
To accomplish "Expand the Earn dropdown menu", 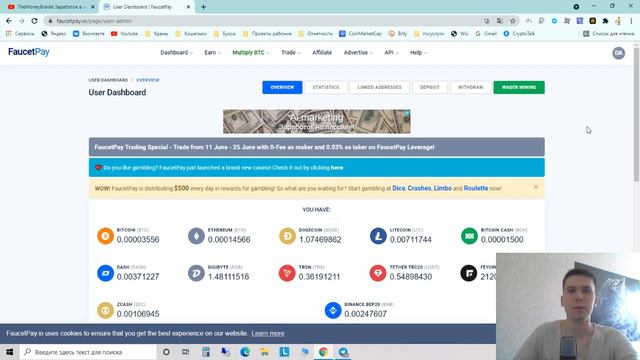I will [x=212, y=53].
